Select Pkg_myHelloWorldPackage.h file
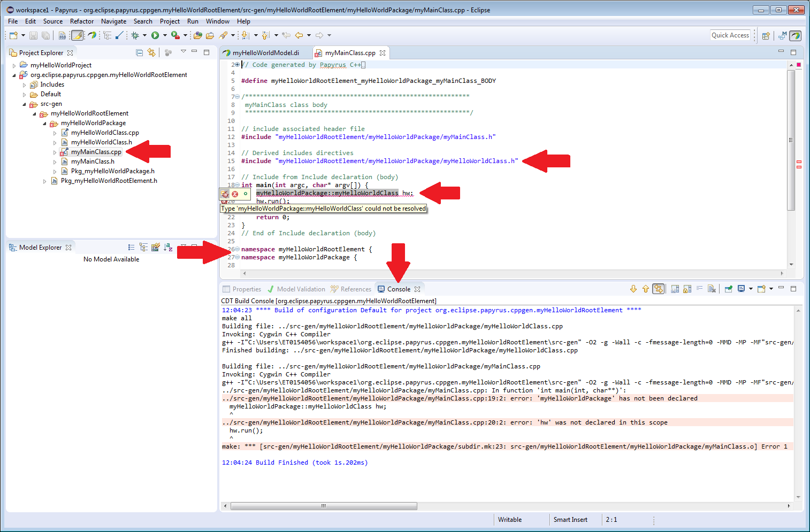This screenshot has height=532, width=810. tap(113, 171)
